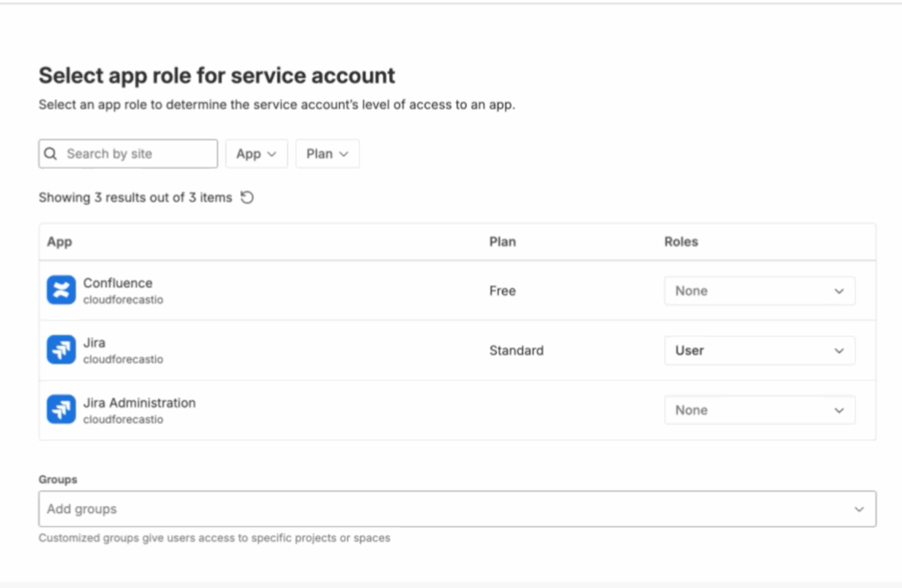The image size is (902, 588).
Task: Click the Roles column header
Action: point(681,241)
